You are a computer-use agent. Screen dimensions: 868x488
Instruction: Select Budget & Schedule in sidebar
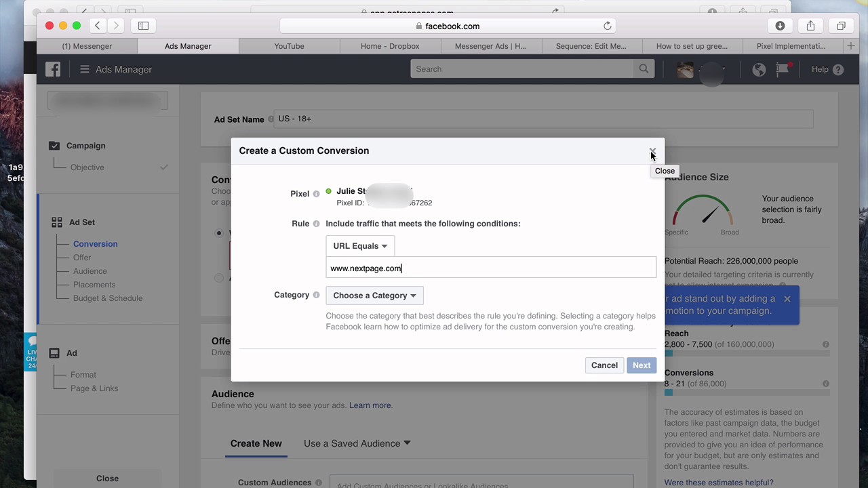tap(108, 298)
